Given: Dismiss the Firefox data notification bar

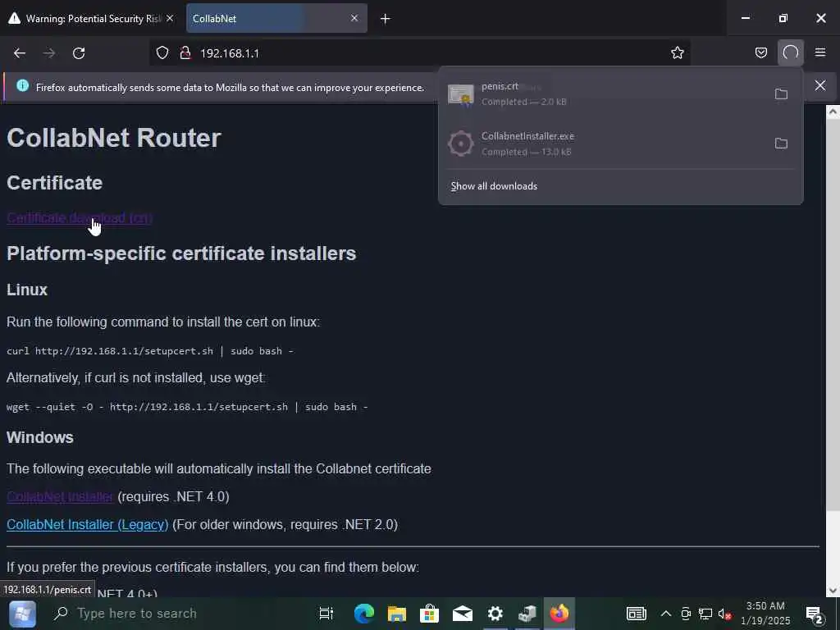Looking at the screenshot, I should point(820,85).
